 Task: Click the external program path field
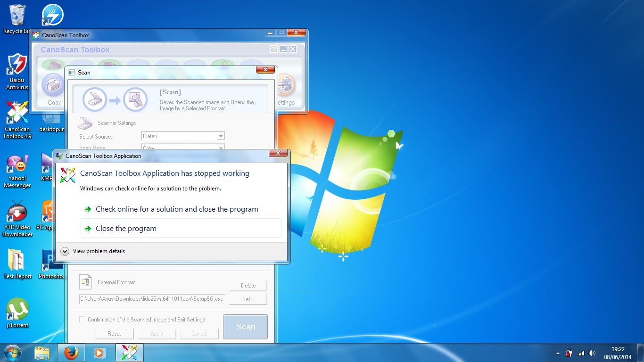coord(152,299)
